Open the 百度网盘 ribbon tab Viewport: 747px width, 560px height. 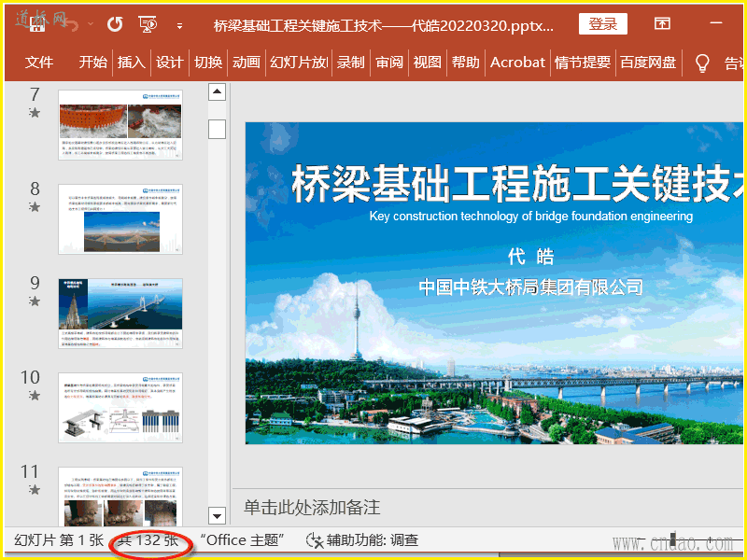point(648,62)
